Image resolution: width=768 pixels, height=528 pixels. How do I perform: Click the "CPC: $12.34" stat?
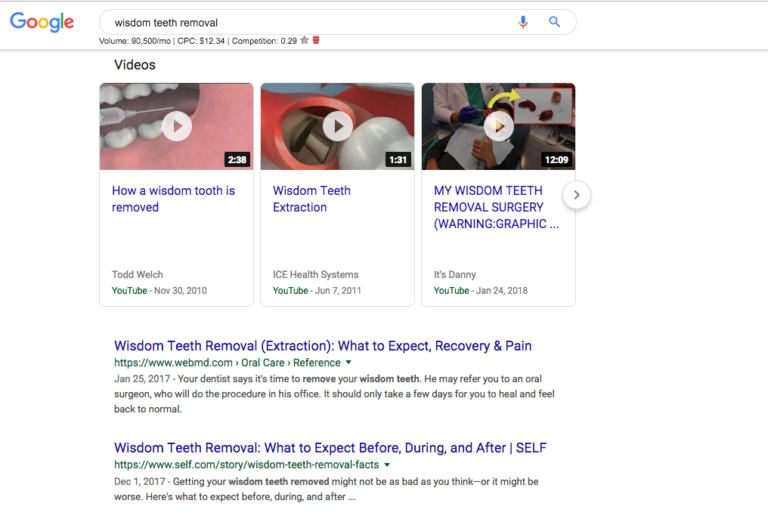(x=201, y=41)
